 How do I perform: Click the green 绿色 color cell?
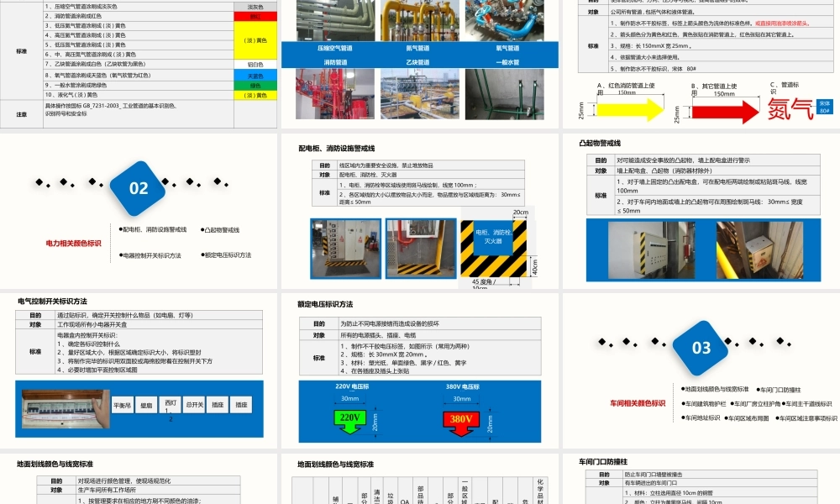click(255, 86)
